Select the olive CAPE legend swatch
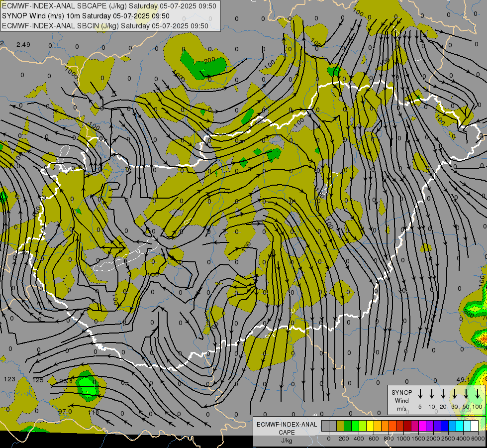487x448 pixels. click(340, 426)
